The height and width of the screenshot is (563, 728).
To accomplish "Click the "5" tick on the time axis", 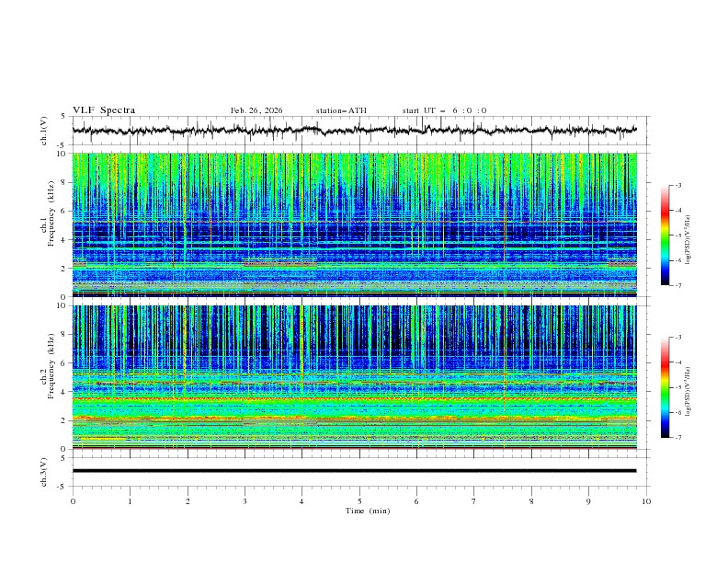I will pyautogui.click(x=359, y=501).
